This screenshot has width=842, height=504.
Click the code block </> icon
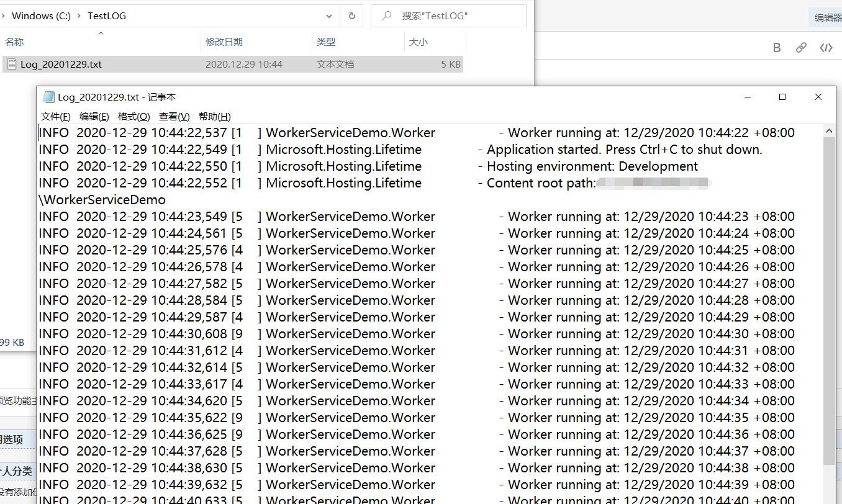click(825, 47)
